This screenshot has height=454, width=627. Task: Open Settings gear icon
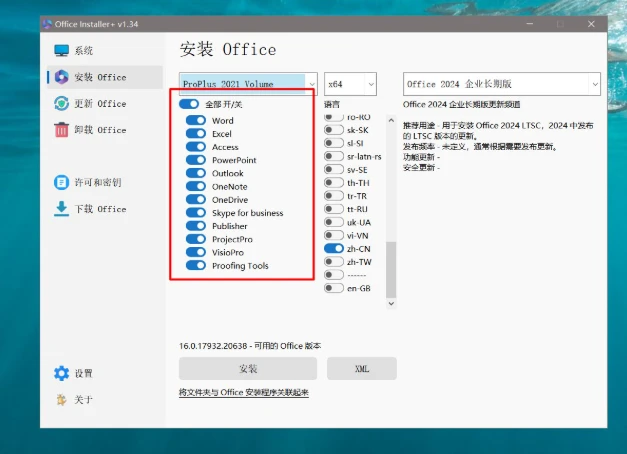click(61, 373)
